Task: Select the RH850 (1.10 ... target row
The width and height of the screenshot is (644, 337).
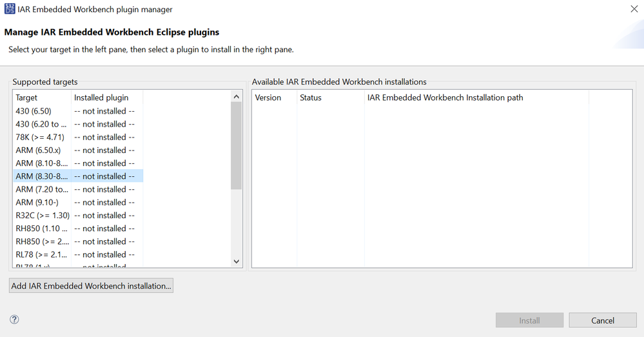Action: coord(78,229)
